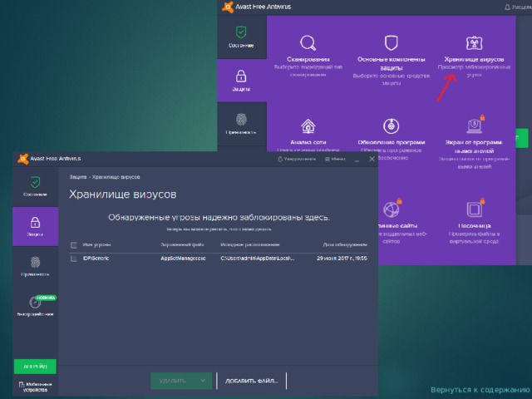Click the Вернуться к содержанию link

(x=480, y=390)
